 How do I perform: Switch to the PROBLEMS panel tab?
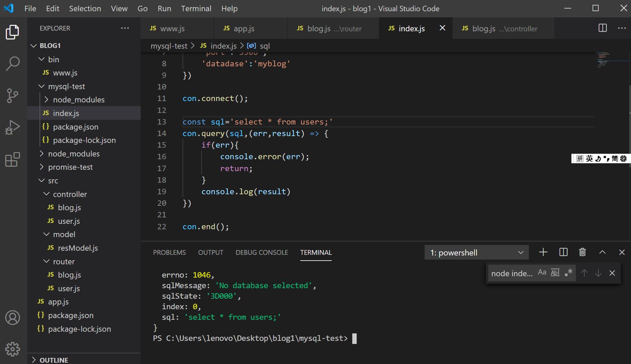pyautogui.click(x=169, y=252)
